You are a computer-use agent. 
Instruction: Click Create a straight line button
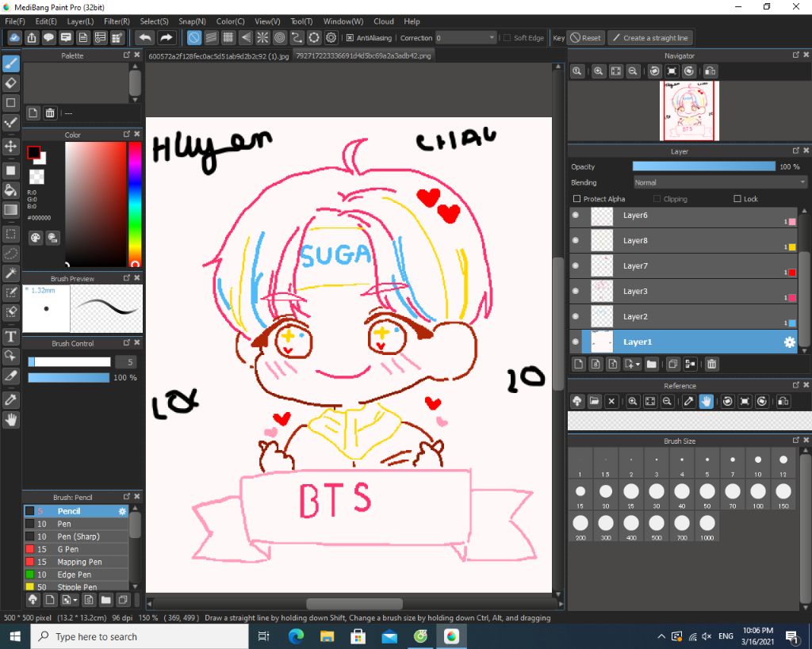pos(650,38)
